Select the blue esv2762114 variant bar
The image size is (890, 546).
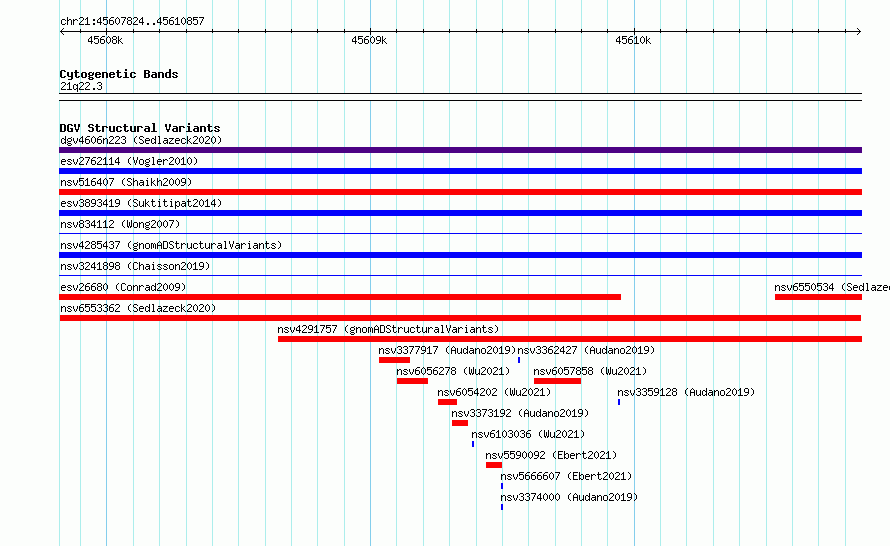coord(460,171)
